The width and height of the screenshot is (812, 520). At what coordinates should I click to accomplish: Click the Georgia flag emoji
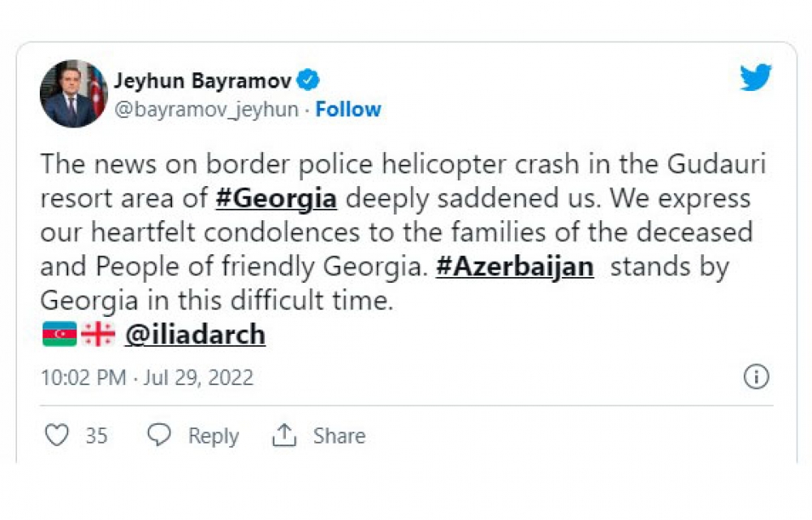pos(98,334)
